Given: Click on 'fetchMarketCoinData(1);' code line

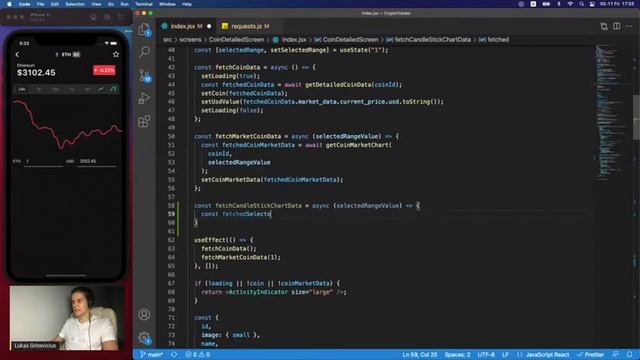Looking at the screenshot, I should pos(241,257).
